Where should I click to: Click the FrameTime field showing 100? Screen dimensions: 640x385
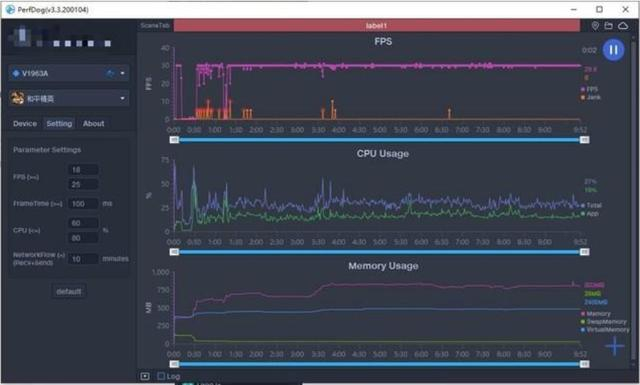(83, 203)
